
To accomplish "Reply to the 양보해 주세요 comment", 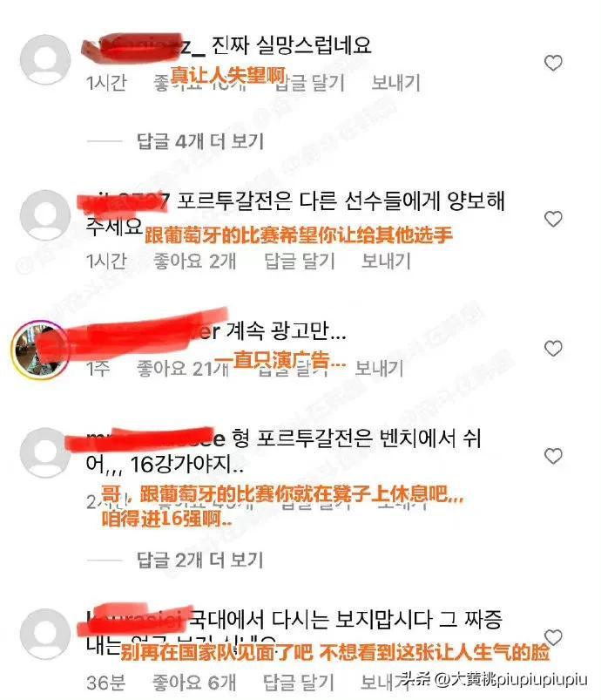I will click(x=300, y=262).
